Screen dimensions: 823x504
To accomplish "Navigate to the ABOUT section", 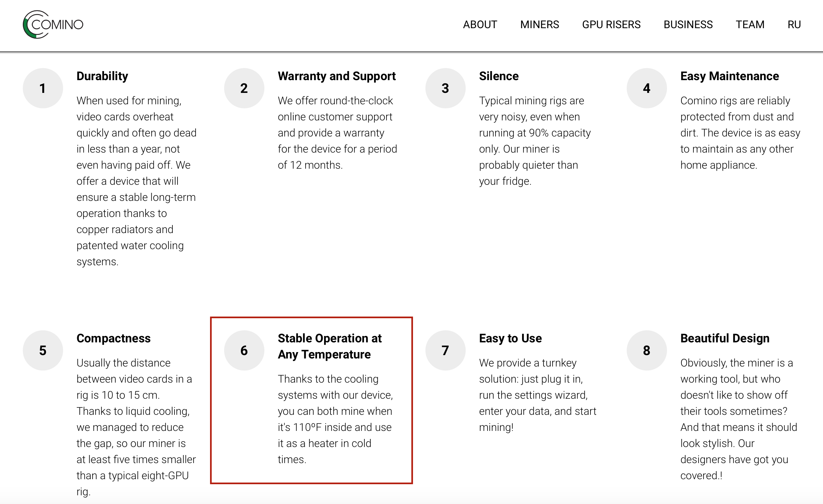I will [x=479, y=25].
